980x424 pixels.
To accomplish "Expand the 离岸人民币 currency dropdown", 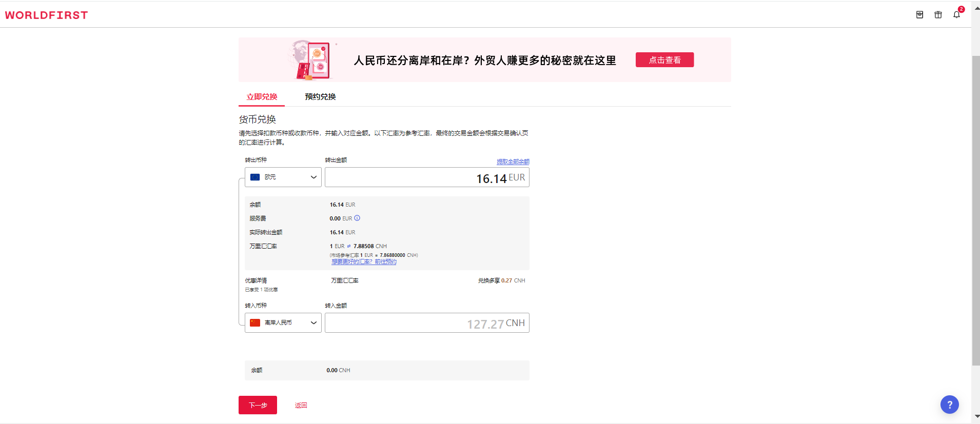I will tap(283, 322).
